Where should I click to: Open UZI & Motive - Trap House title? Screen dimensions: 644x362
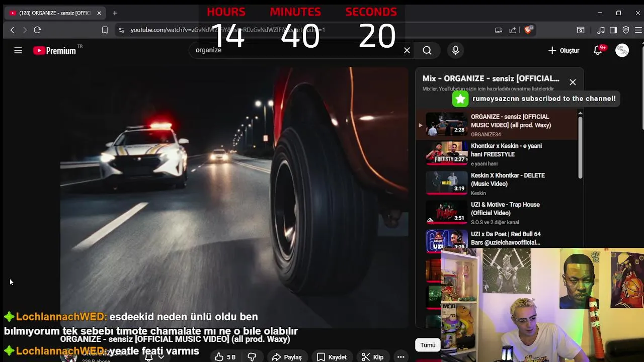click(x=505, y=209)
